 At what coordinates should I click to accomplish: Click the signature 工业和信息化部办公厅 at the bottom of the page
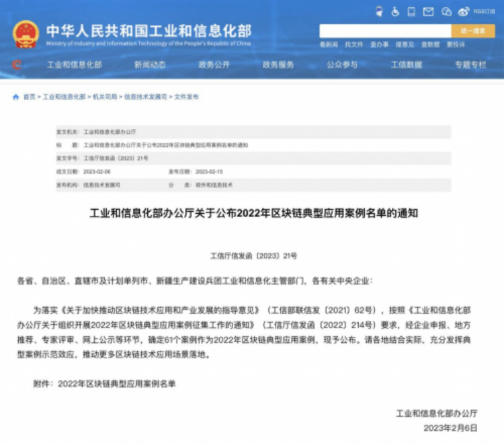click(x=437, y=413)
